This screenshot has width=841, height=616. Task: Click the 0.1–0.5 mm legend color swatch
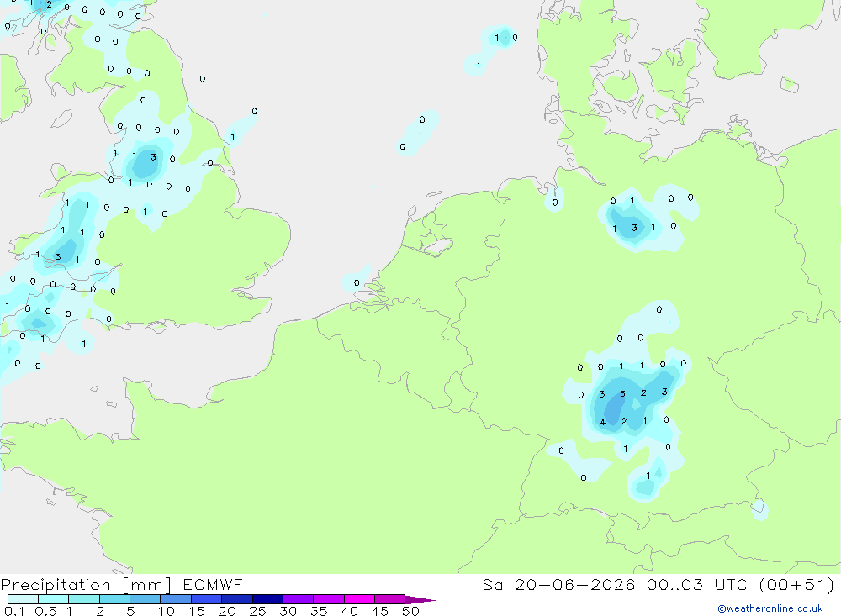point(23,599)
